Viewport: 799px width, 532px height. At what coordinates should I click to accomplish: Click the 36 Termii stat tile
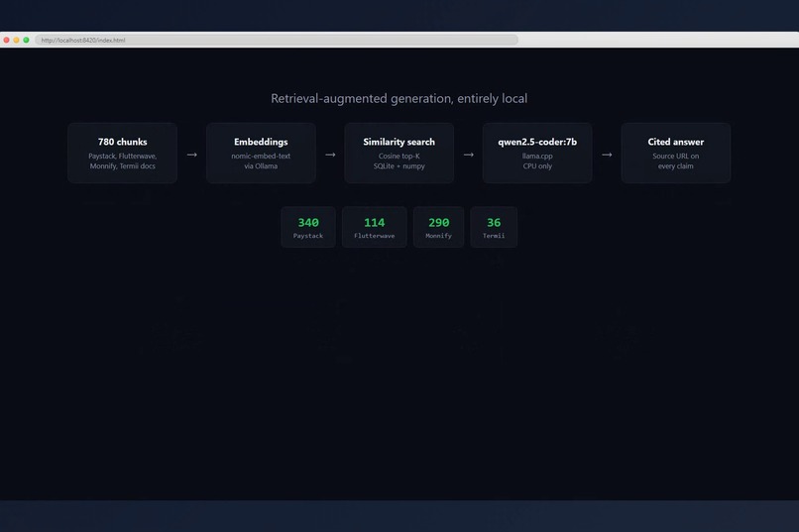pos(494,227)
